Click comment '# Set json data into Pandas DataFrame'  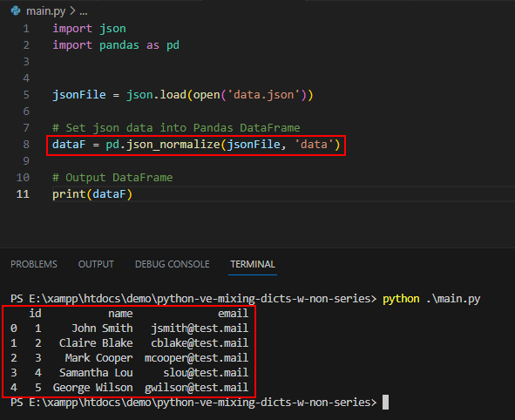176,128
